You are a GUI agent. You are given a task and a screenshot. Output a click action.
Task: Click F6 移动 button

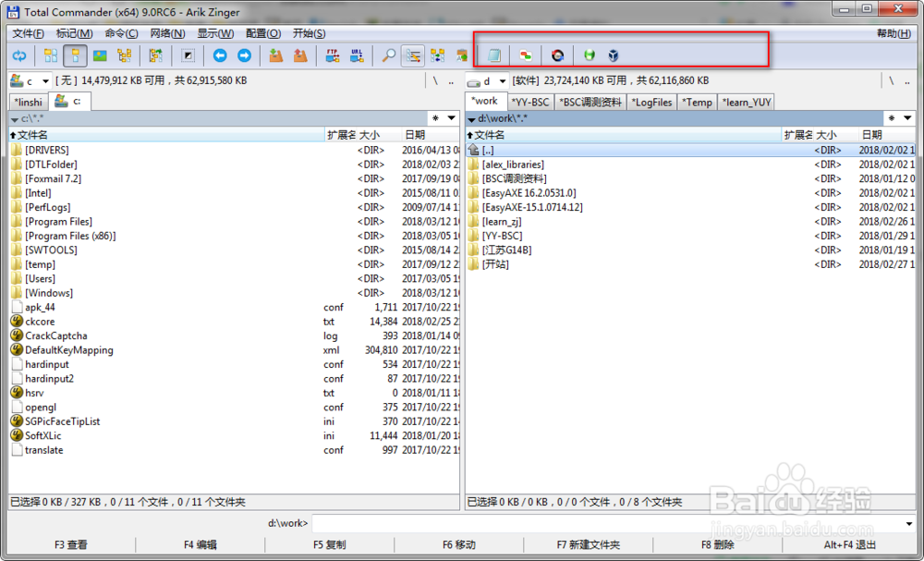459,545
